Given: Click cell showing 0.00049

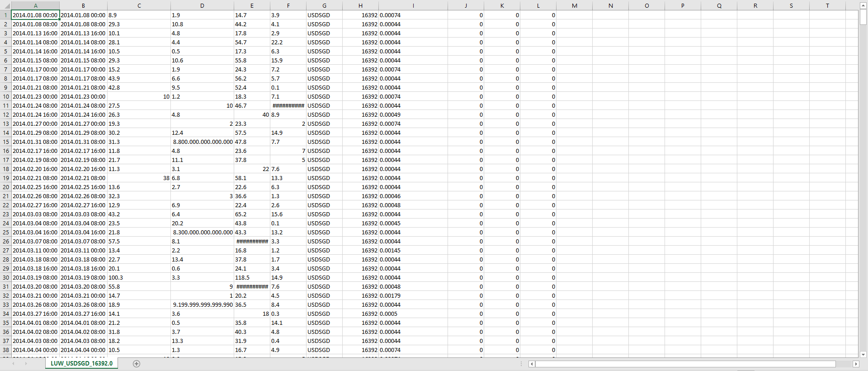Looking at the screenshot, I should [413, 114].
